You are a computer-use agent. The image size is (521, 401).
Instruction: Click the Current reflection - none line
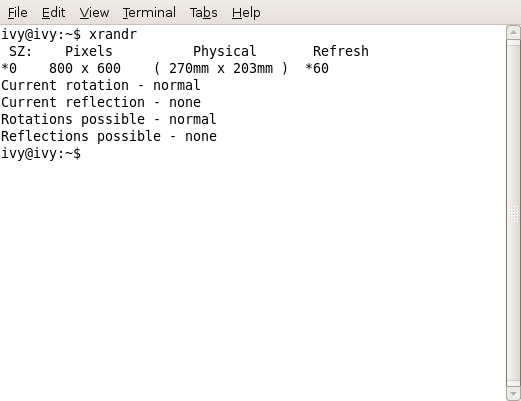pos(101,102)
